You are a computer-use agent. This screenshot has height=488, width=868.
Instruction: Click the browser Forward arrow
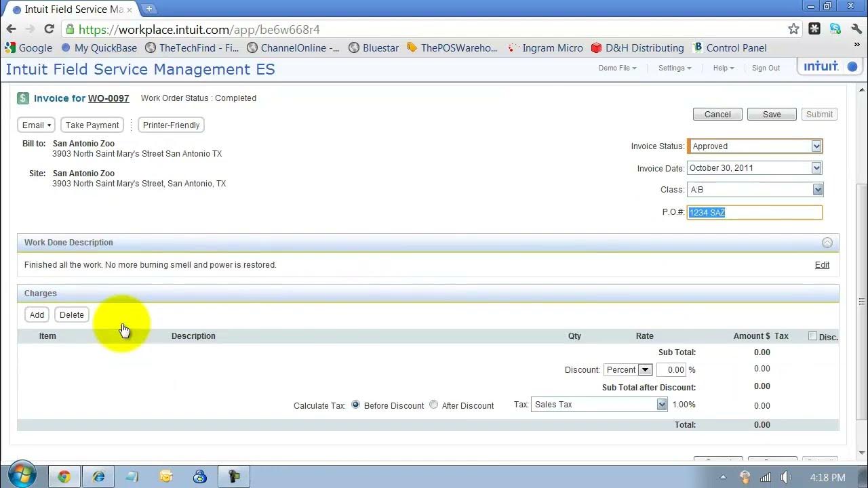coord(30,29)
